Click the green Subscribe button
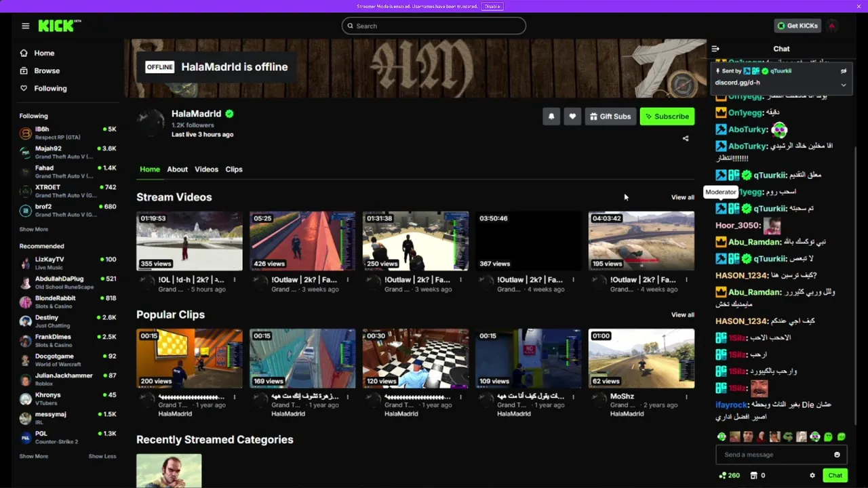868x488 pixels. [x=667, y=117]
